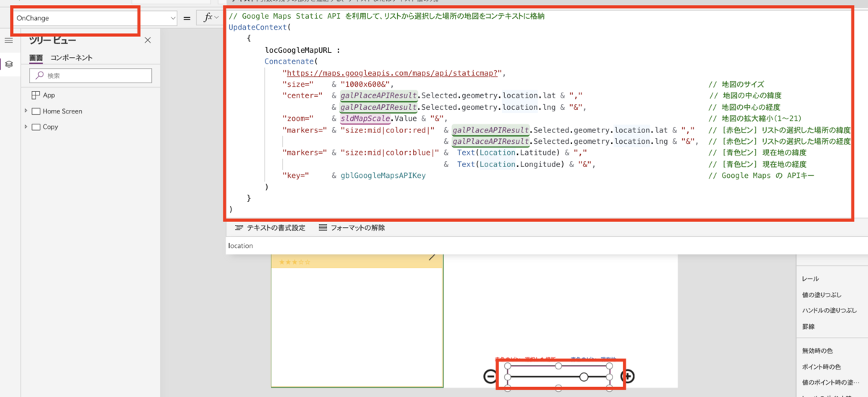Open the fx function dropdown
Viewport: 868px width, 397px height.
(x=210, y=17)
